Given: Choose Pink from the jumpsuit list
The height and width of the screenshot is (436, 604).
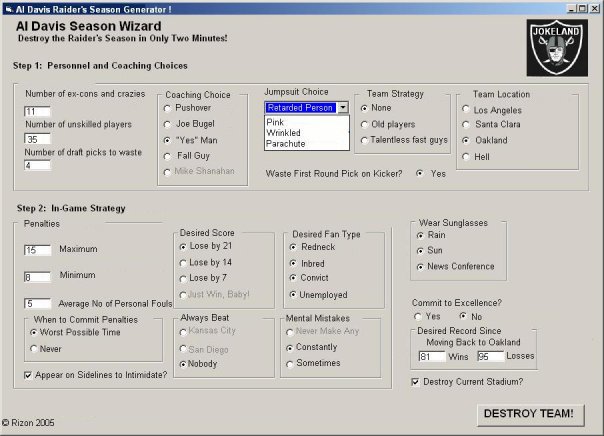Looking at the screenshot, I should [x=275, y=122].
